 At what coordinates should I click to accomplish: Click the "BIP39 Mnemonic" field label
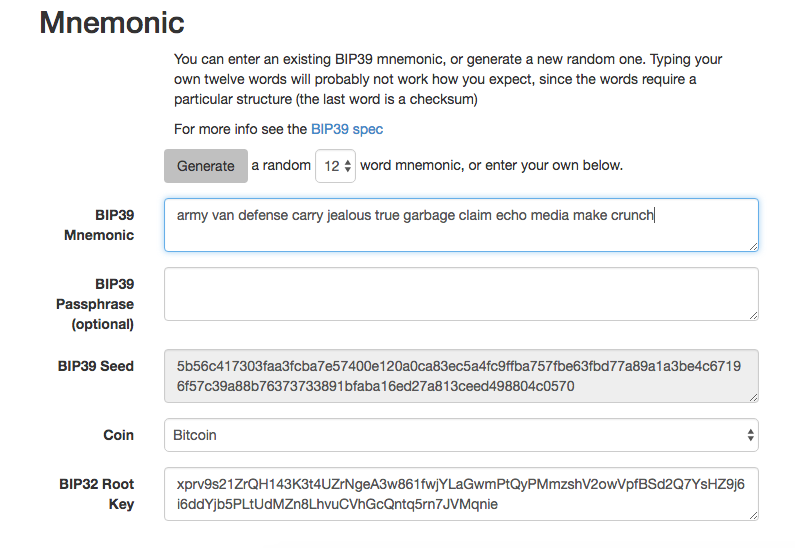point(100,225)
